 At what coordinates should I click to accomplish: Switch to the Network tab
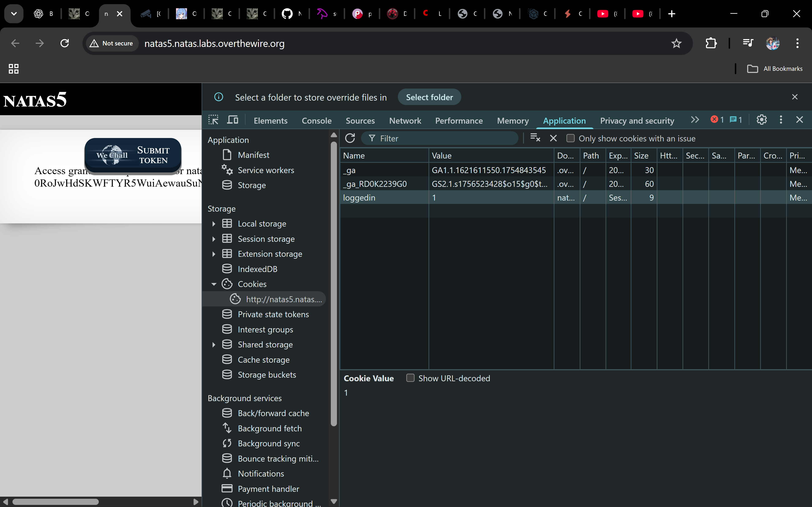[405, 121]
